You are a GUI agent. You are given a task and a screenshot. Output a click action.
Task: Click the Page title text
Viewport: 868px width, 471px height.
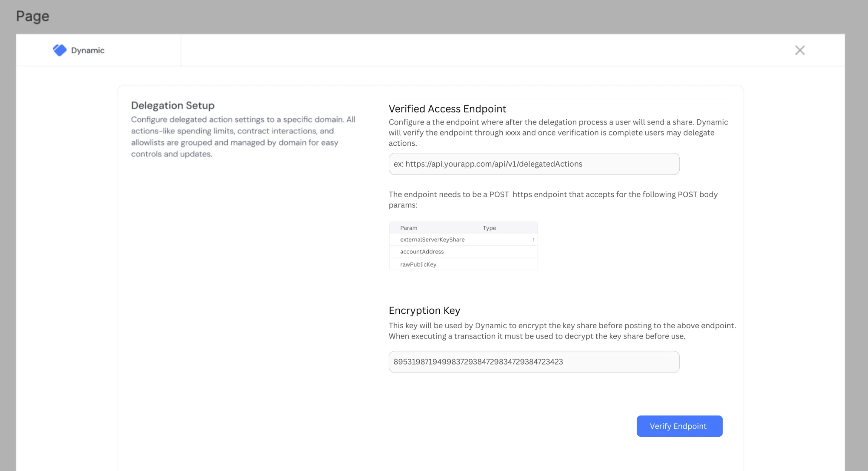pyautogui.click(x=33, y=16)
